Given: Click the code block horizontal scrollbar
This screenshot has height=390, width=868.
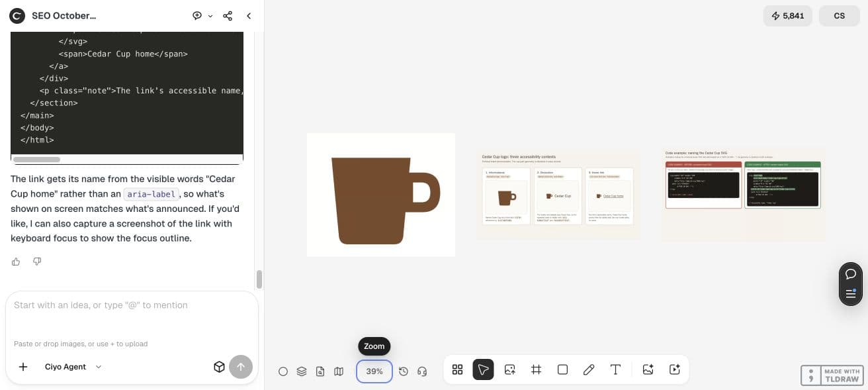Looking at the screenshot, I should [x=36, y=160].
